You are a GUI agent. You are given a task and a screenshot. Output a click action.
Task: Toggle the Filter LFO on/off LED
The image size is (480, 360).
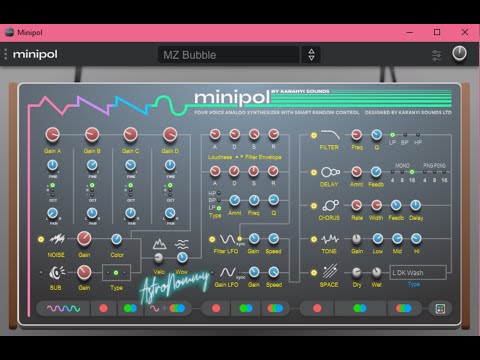[212, 239]
